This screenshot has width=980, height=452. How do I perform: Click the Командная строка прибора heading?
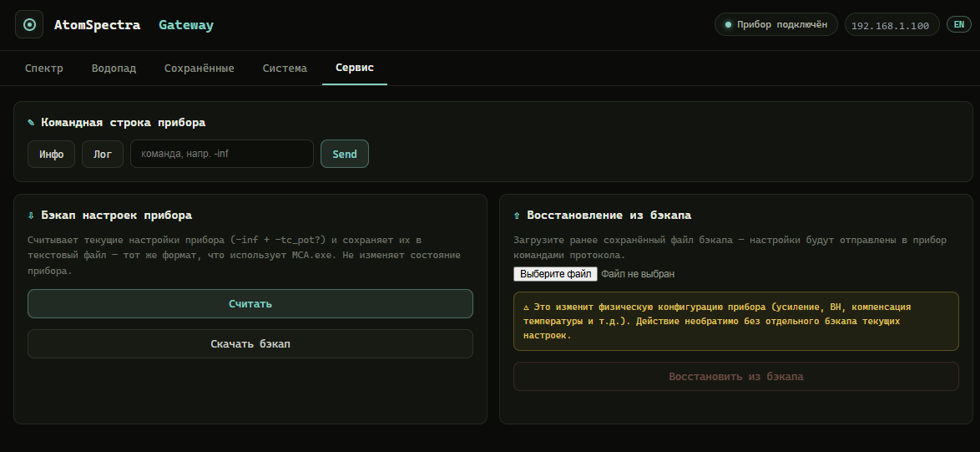pos(123,123)
